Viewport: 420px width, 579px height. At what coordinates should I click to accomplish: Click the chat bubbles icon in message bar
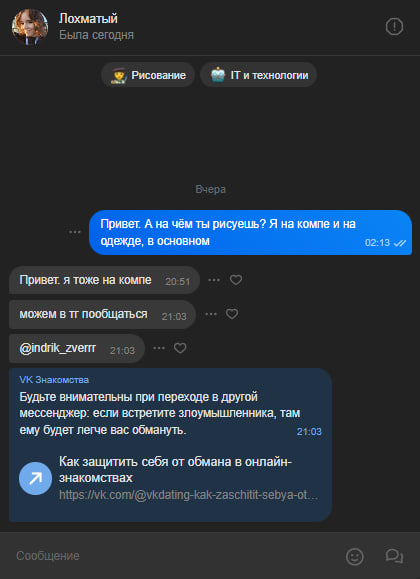[x=394, y=556]
